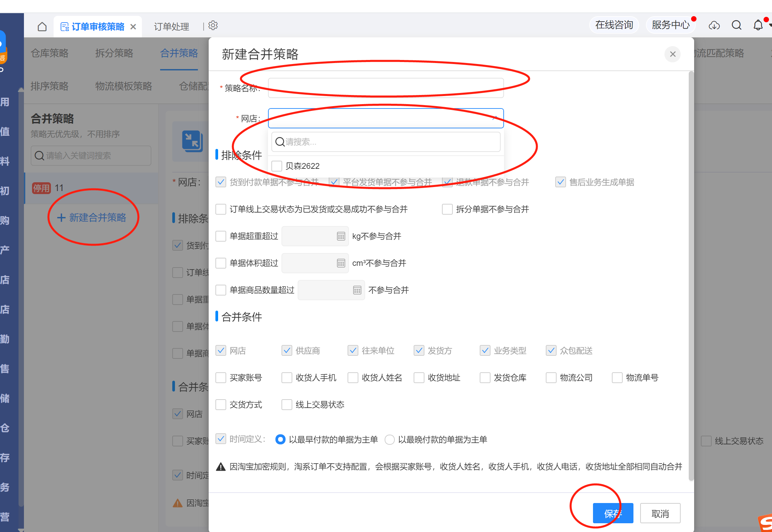Check 贝森2622 shop option
Viewport: 772px width, 532px height.
(277, 166)
